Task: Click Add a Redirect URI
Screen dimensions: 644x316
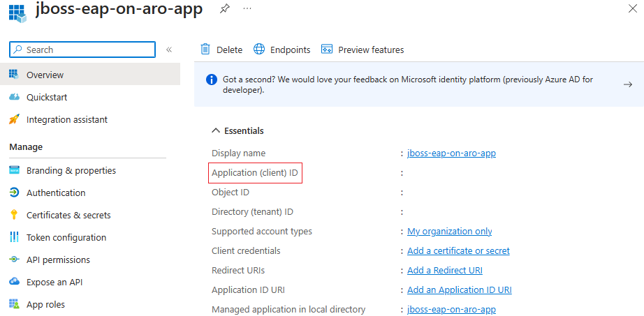Action: 445,270
